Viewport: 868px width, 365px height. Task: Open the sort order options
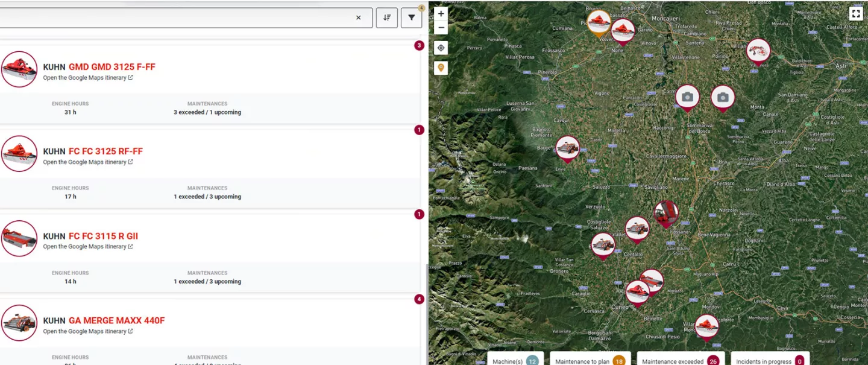click(387, 17)
